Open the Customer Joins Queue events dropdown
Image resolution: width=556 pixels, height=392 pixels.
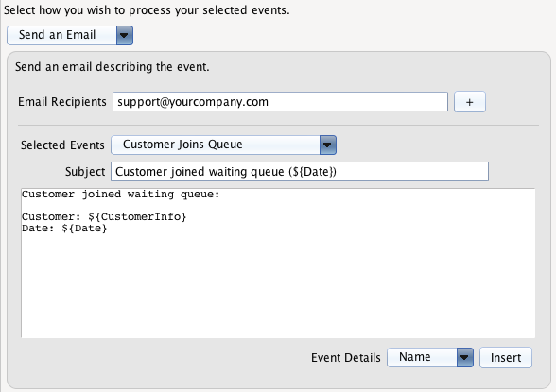coord(223,145)
